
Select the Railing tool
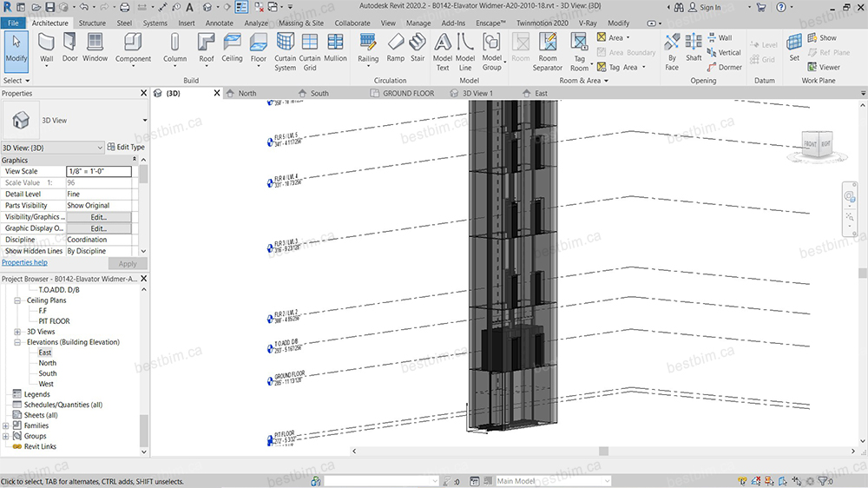tap(368, 46)
